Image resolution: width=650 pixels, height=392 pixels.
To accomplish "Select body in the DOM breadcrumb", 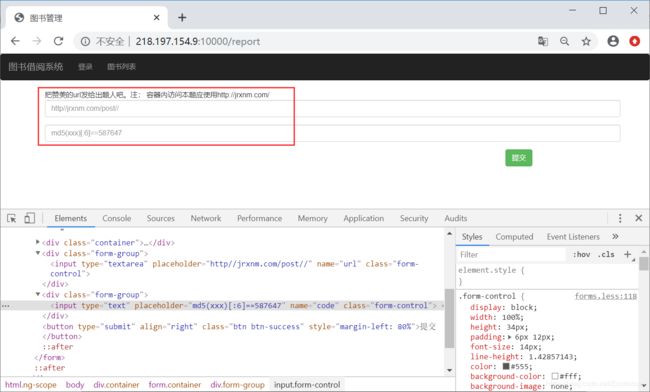I will click(75, 385).
